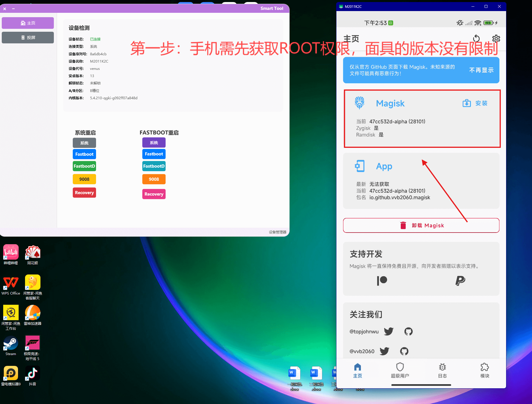532x404 pixels.
Task: Open 闲管家-闲鱼工作台 desktop shortcut
Action: tap(11, 318)
